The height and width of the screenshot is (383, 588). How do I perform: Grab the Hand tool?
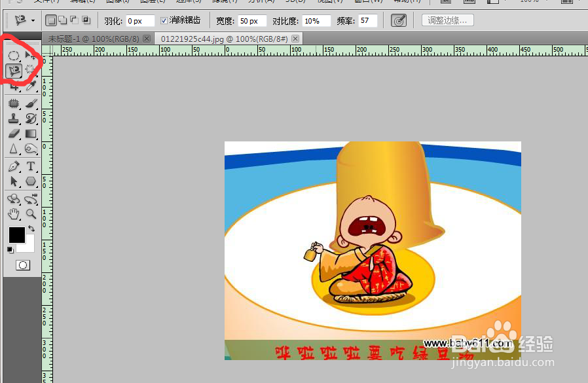coord(14,214)
